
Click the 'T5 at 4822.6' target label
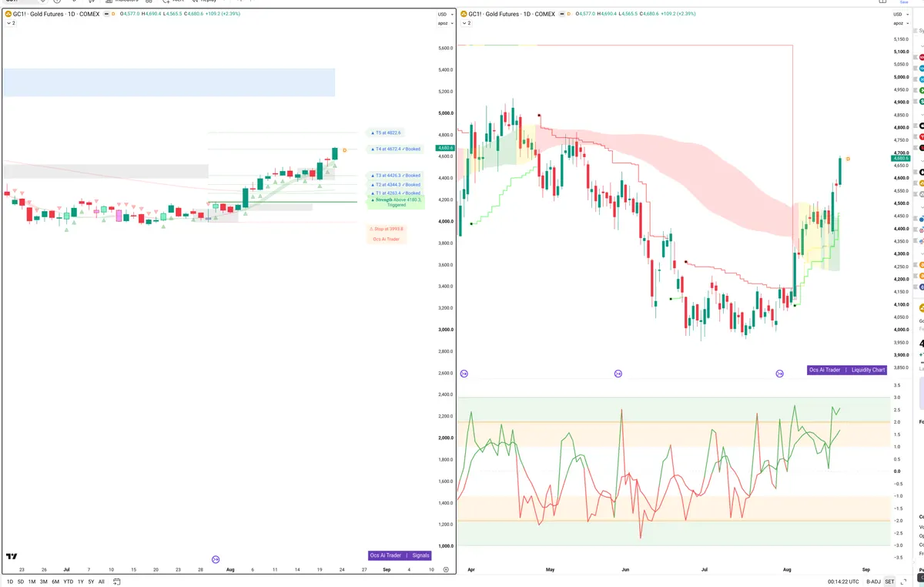[385, 132]
